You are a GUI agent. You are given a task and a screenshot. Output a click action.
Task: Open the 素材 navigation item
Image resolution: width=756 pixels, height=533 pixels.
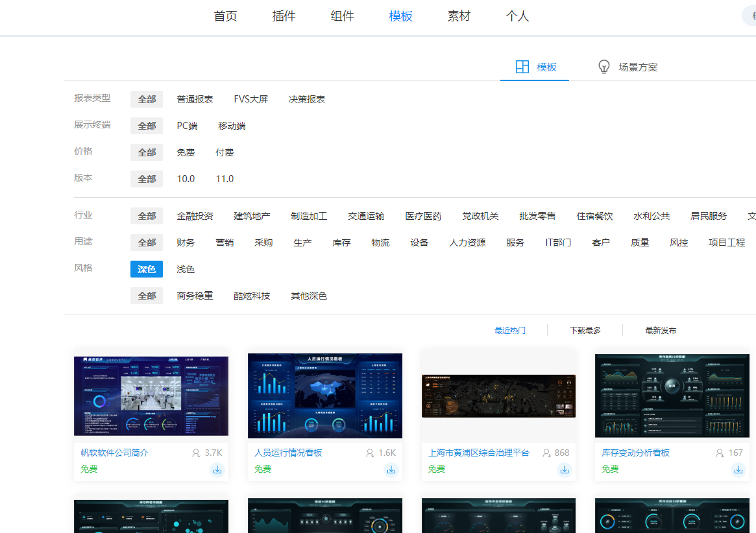(x=459, y=16)
